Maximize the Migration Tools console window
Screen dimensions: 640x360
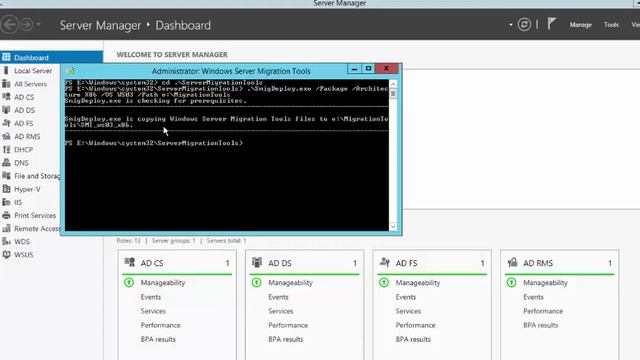pos(368,69)
